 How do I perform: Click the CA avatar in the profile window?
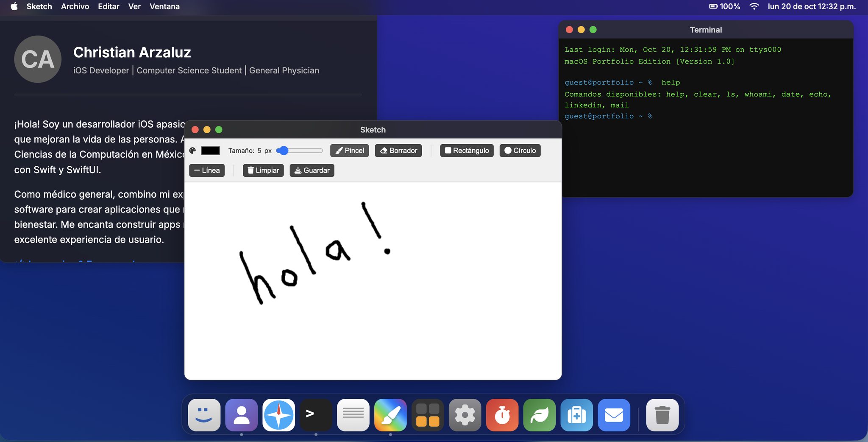tap(38, 59)
